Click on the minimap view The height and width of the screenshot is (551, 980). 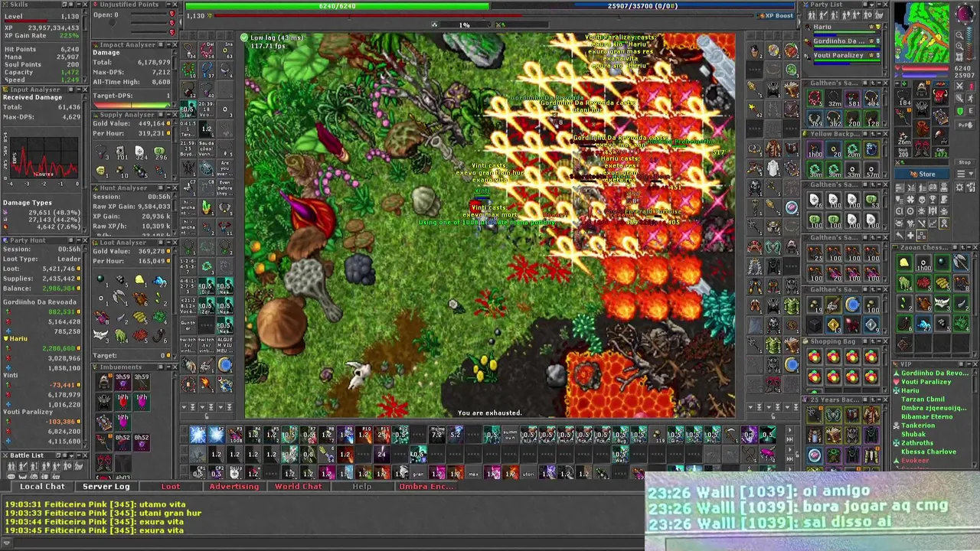(x=923, y=33)
